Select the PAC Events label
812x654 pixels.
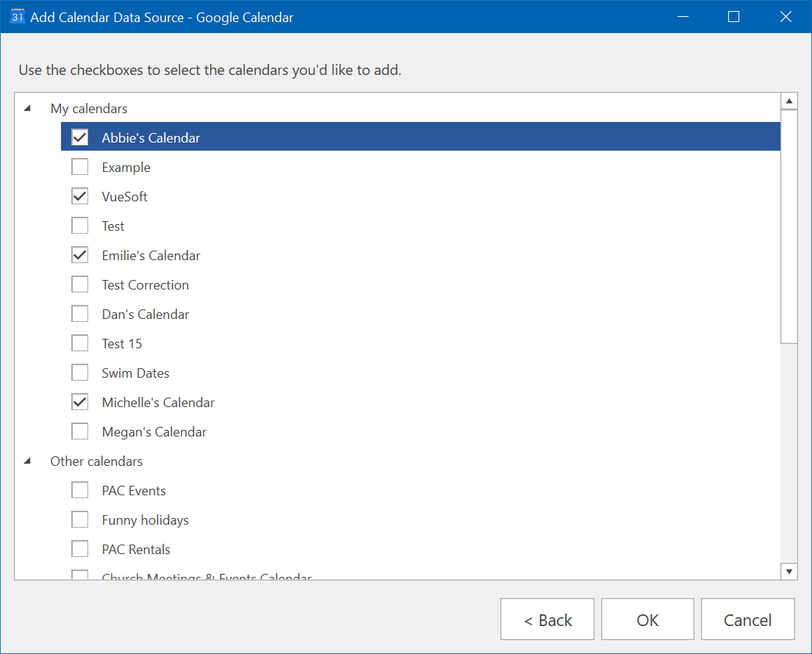134,491
